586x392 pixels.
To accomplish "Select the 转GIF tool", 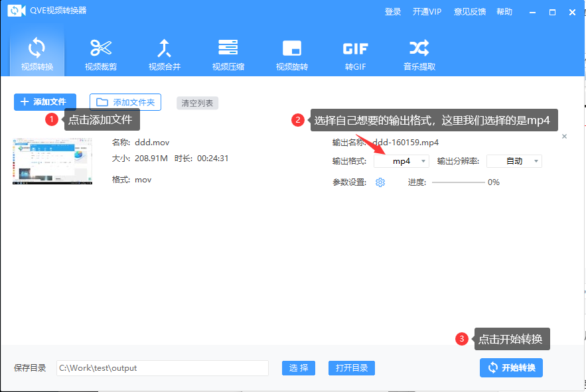I will (355, 54).
